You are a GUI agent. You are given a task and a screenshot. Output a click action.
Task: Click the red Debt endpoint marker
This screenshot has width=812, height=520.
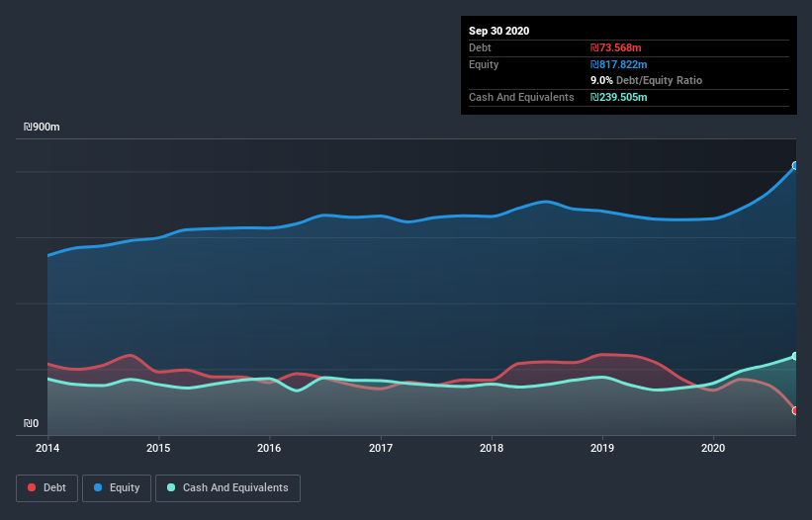click(x=794, y=410)
